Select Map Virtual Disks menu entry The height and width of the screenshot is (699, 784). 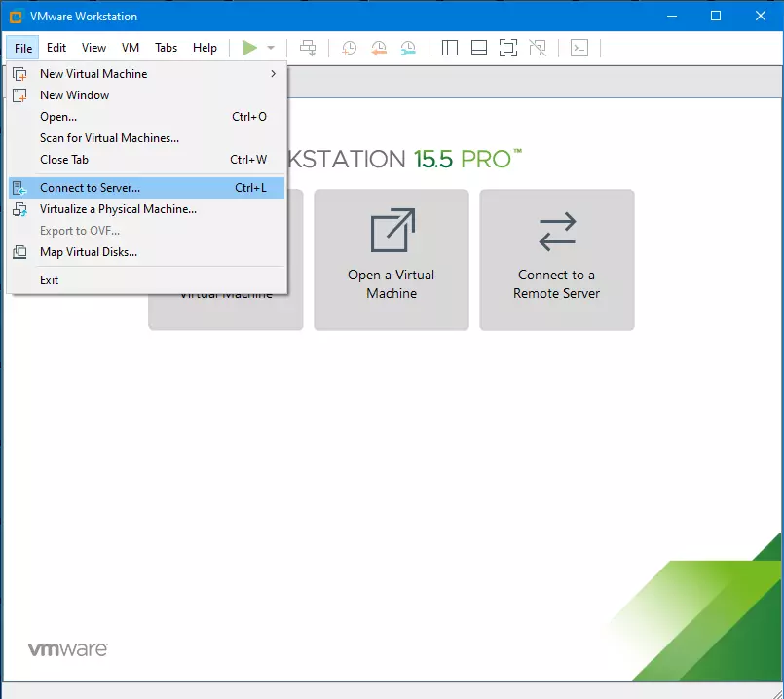tap(88, 252)
